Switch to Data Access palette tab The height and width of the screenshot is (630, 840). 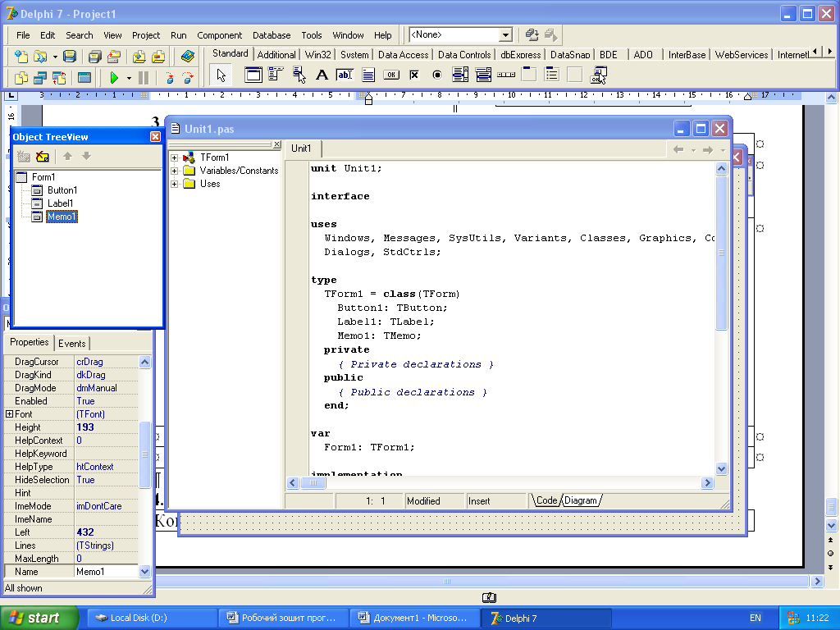pos(403,55)
